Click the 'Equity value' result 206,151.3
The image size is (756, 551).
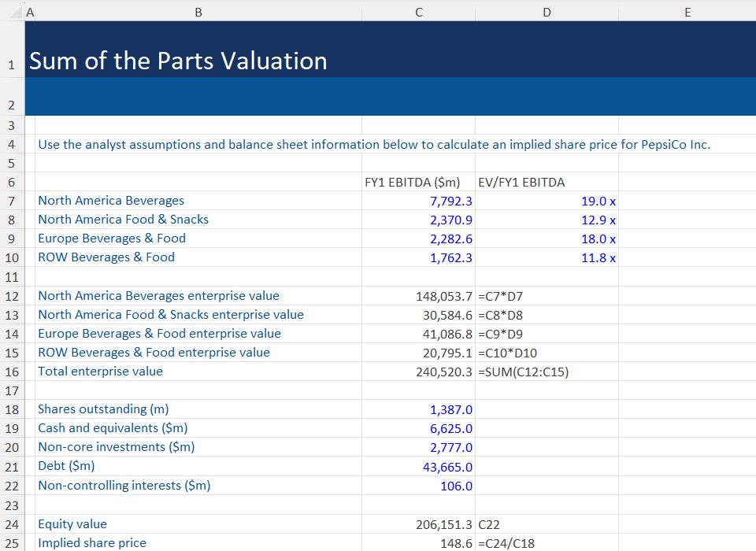pyautogui.click(x=418, y=523)
